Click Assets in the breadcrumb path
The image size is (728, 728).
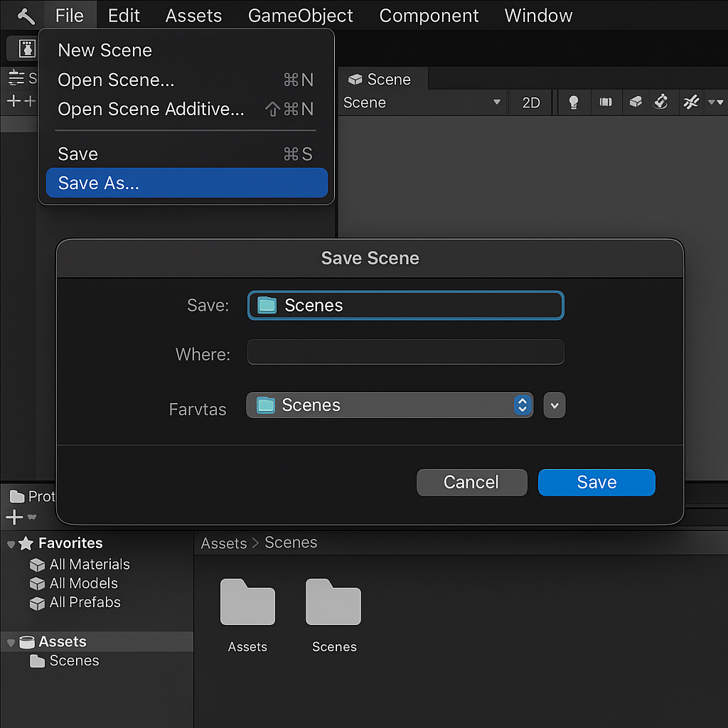click(224, 543)
